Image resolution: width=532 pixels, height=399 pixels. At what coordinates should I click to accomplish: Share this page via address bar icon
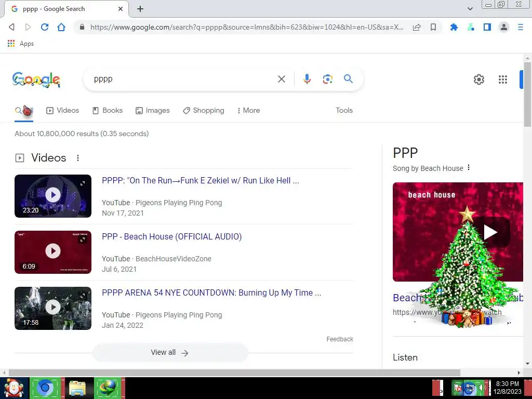tap(417, 27)
